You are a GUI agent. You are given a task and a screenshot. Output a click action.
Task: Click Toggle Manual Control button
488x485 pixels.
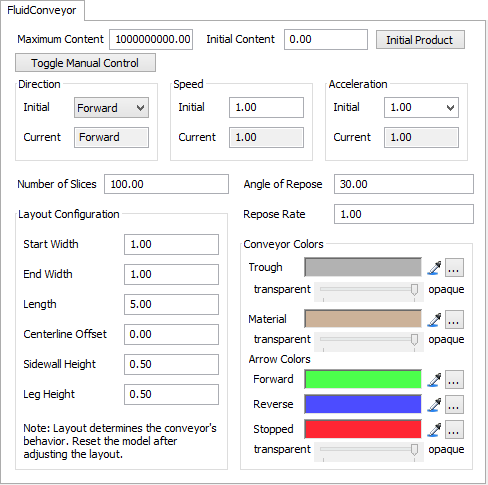[85, 63]
